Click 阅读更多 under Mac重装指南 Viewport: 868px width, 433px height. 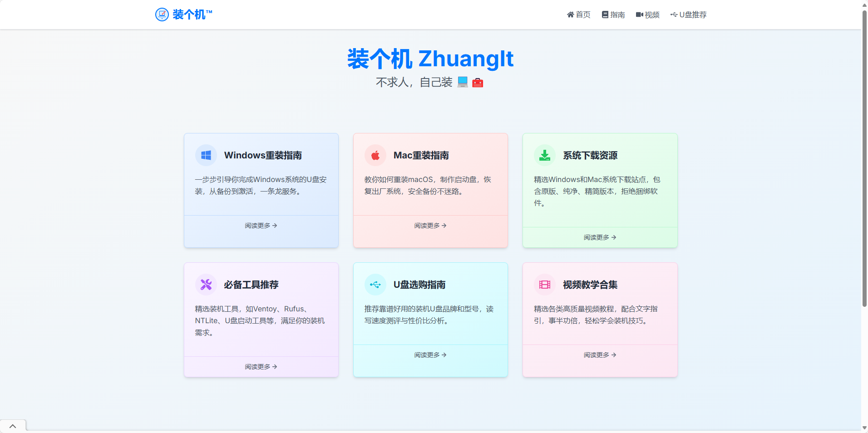(x=430, y=226)
